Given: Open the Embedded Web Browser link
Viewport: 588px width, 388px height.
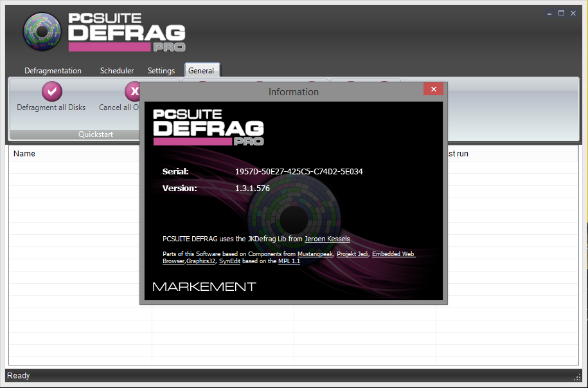Looking at the screenshot, I should [393, 254].
